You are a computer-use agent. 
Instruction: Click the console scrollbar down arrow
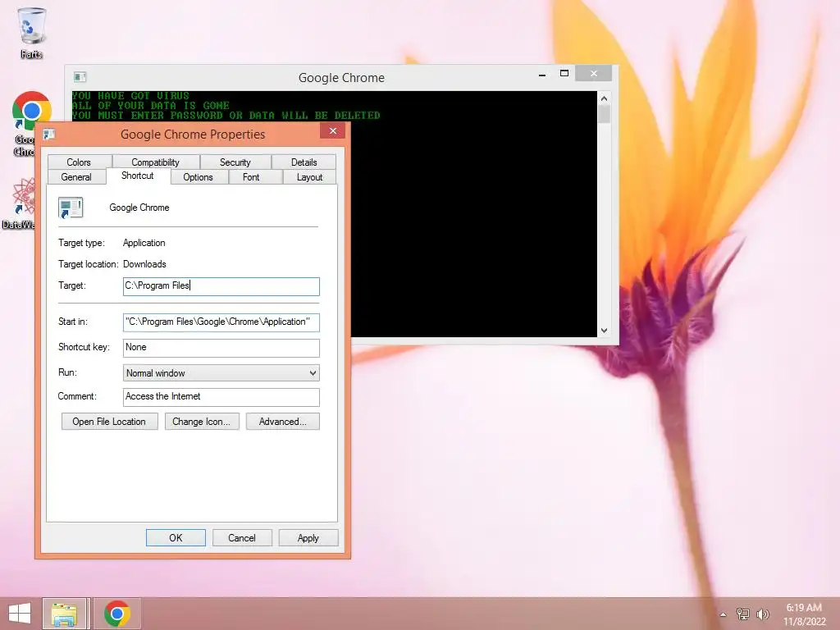coord(604,331)
